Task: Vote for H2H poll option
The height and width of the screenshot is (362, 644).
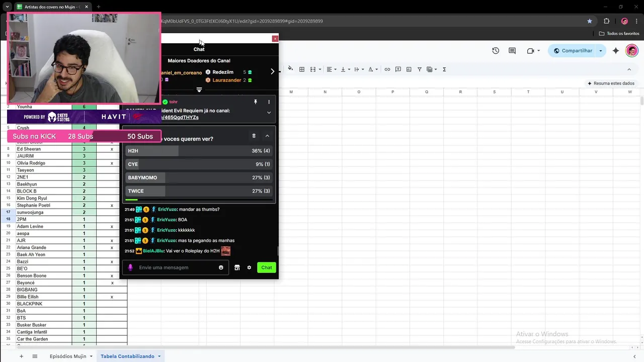Action: 199,151
